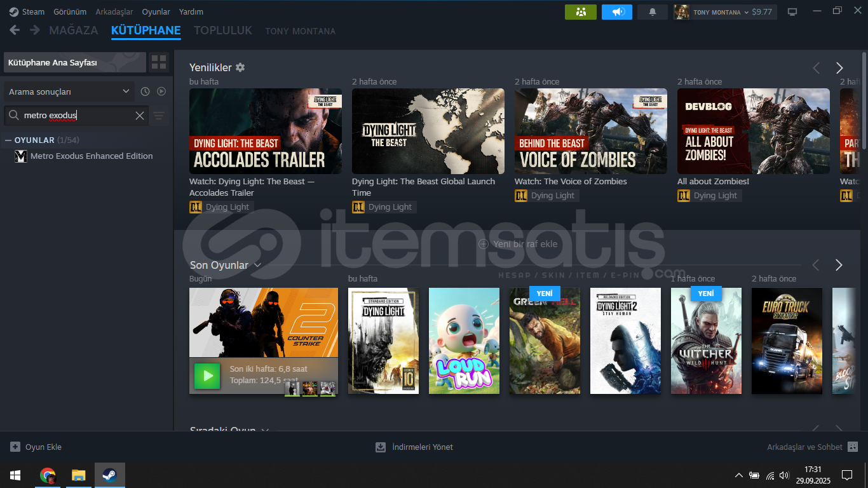Expand the Arama sonuçları dropdown
868x488 pixels.
(69, 91)
